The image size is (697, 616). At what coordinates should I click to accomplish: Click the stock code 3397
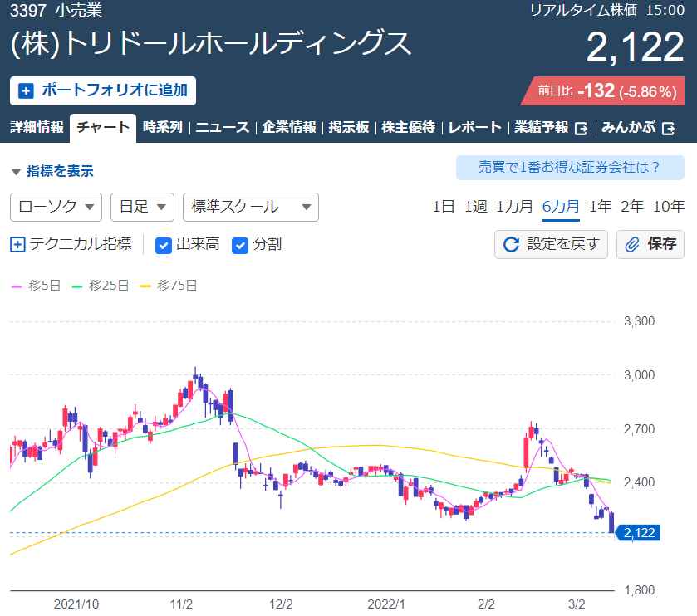tap(28, 10)
